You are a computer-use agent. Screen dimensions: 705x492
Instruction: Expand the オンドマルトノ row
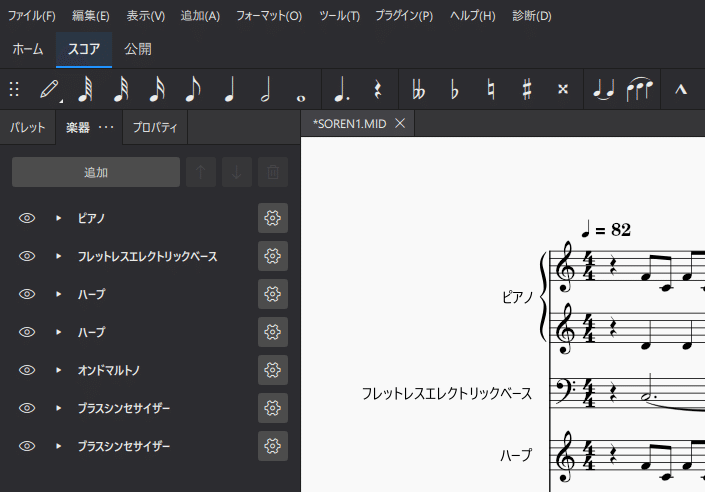pyautogui.click(x=58, y=370)
